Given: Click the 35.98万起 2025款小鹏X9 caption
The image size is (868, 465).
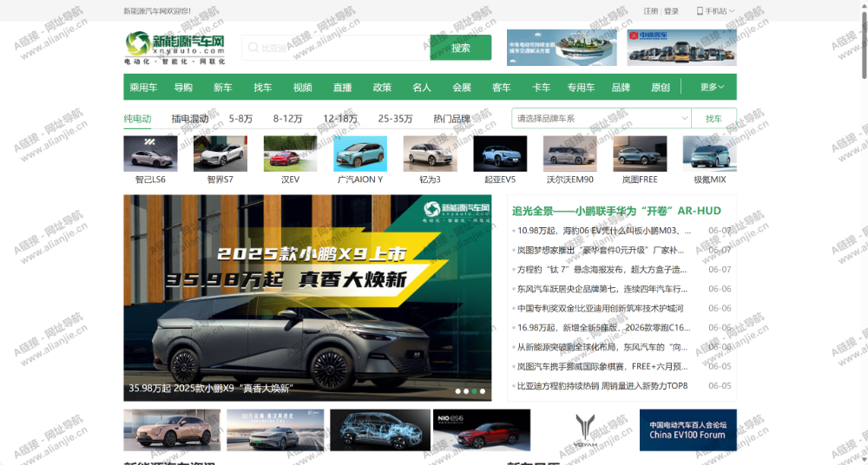Looking at the screenshot, I should (x=211, y=389).
